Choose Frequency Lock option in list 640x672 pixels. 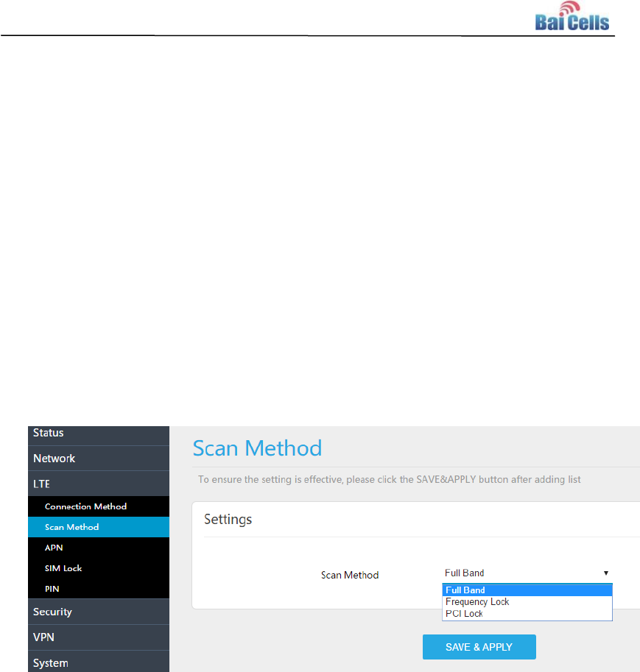pyautogui.click(x=527, y=602)
